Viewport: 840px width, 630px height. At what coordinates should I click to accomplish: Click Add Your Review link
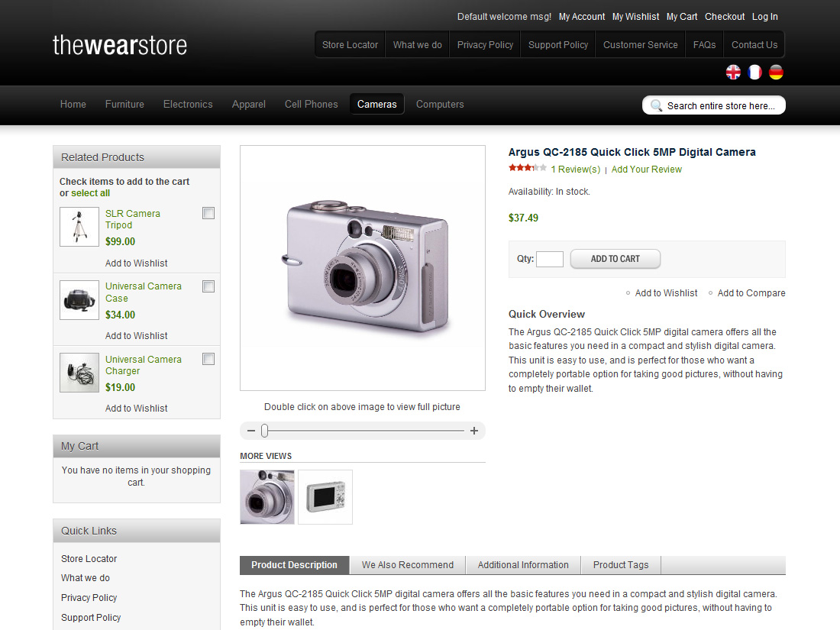647,170
